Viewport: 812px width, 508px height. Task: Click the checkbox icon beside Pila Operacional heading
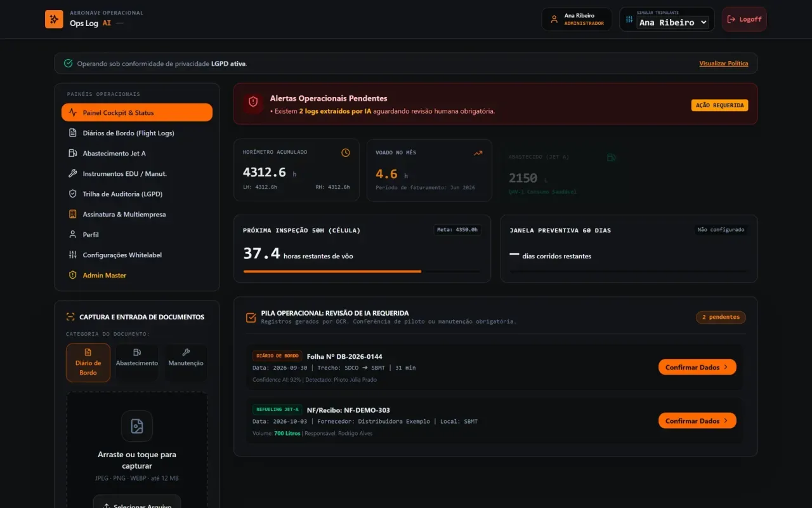tap(251, 317)
